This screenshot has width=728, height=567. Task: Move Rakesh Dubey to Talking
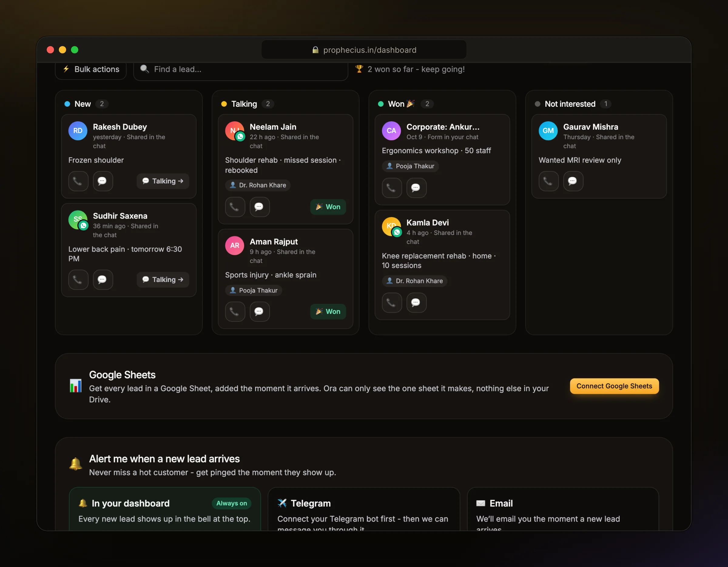pos(163,181)
